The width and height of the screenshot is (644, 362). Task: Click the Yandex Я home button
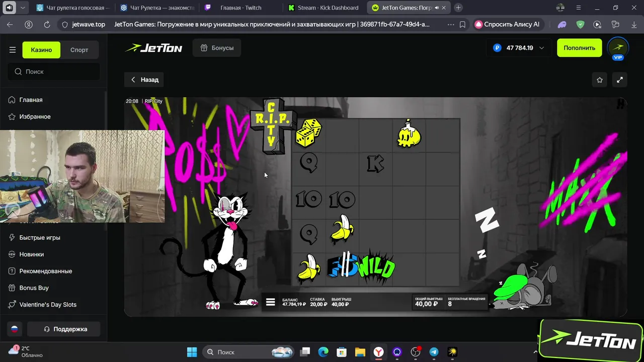29,24
